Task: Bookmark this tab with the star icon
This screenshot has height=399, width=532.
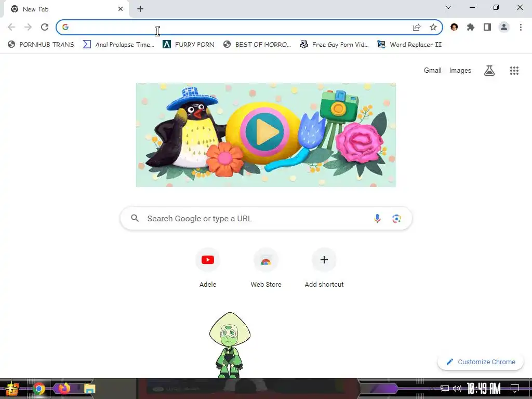Action: [433, 27]
